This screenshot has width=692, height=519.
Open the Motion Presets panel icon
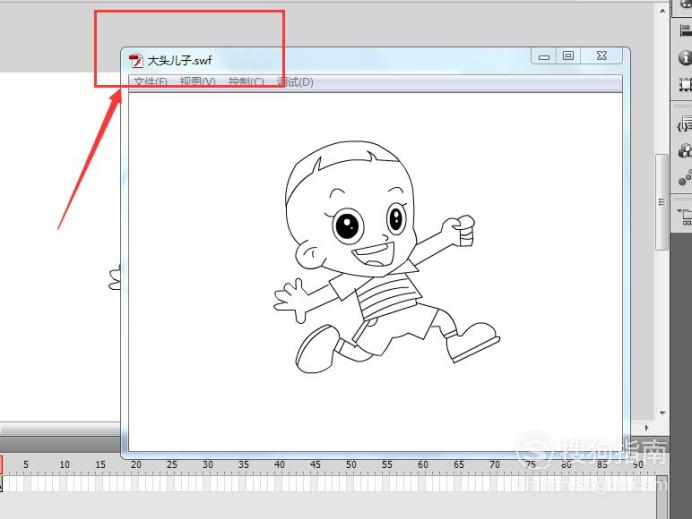(x=685, y=177)
